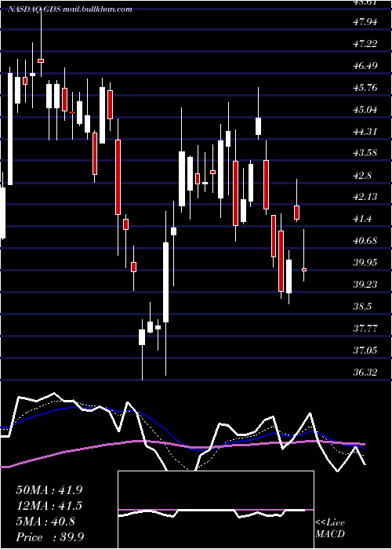This screenshot has width=392, height=549.
Task: Click the long red candle falling from 44.31
Action: coord(118,177)
